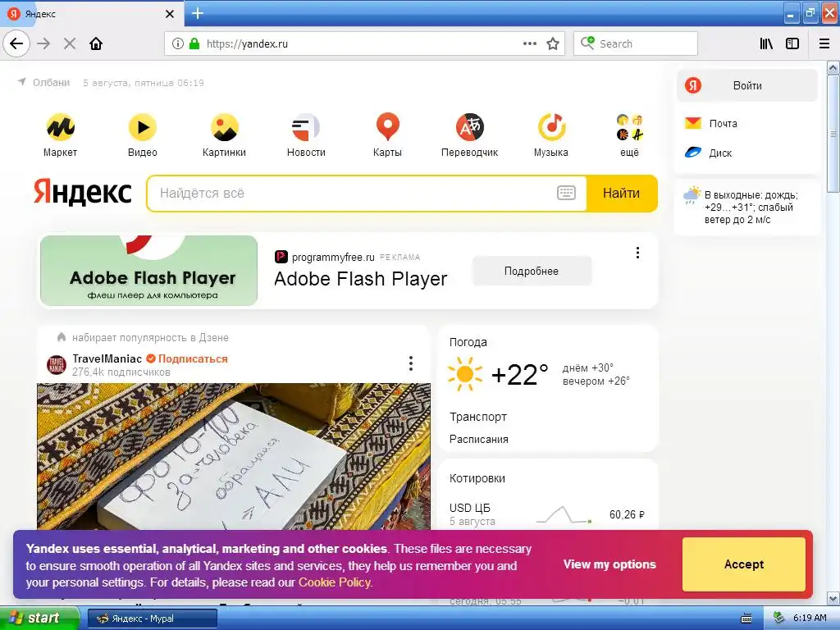This screenshot has height=630, width=840.
Task: Open the Library toolbar icon
Action: (x=766, y=43)
